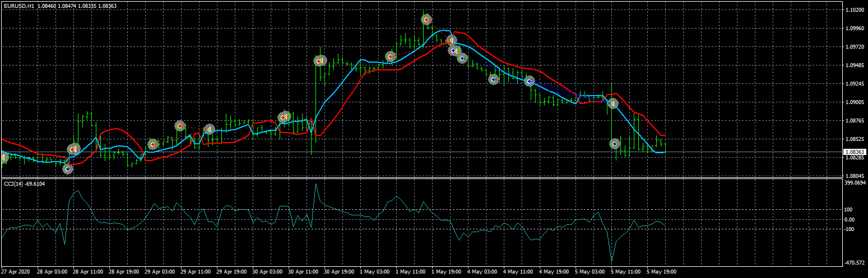Click the CCI 0.00 level label
This screenshot has width=868, height=278.
(849, 219)
